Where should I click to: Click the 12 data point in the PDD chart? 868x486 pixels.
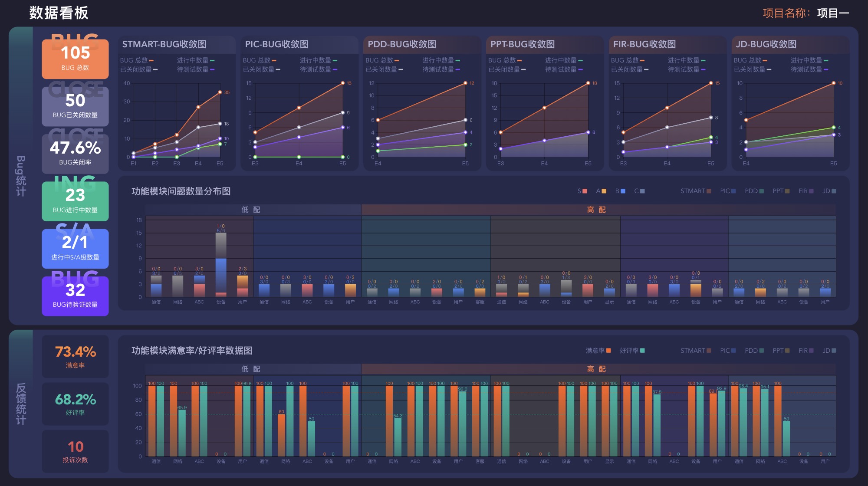click(465, 83)
